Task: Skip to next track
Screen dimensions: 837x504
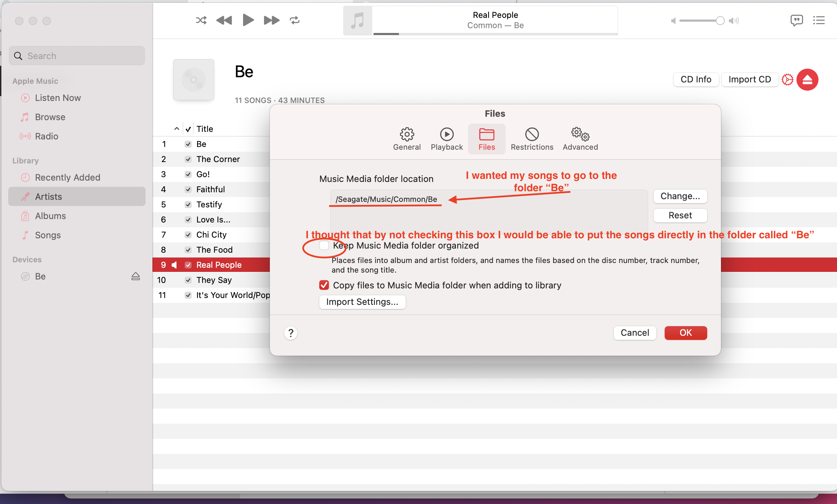Action: [271, 20]
